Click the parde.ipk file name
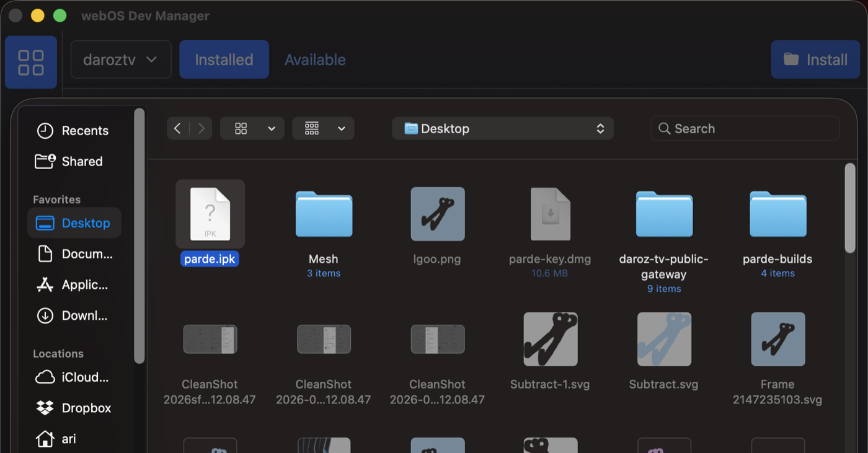This screenshot has height=453, width=868. click(210, 259)
